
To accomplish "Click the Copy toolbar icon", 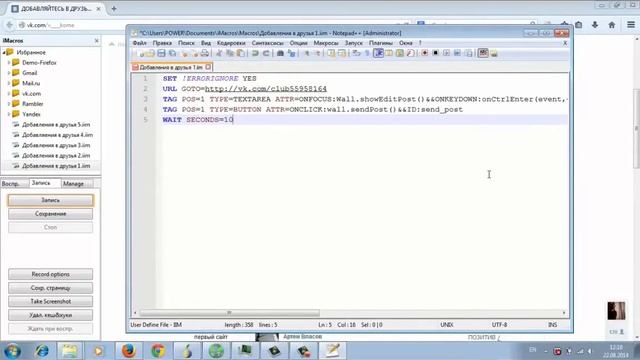I will pyautogui.click(x=230, y=53).
